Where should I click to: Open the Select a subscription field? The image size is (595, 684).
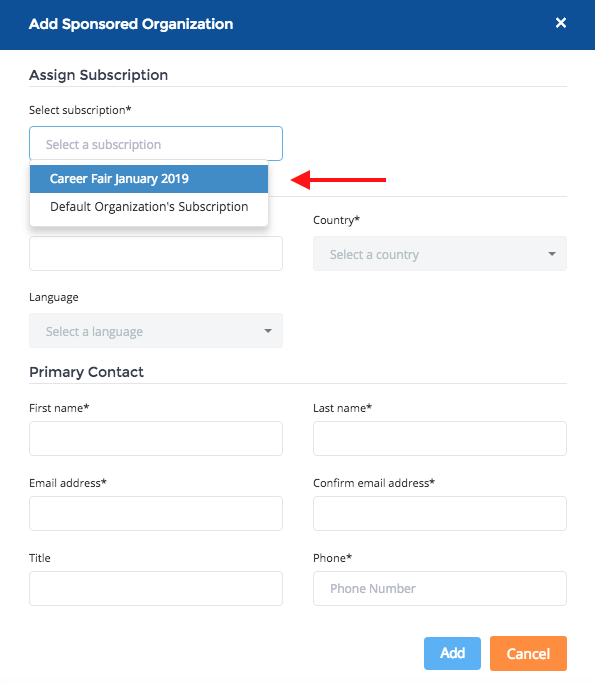[x=156, y=144]
